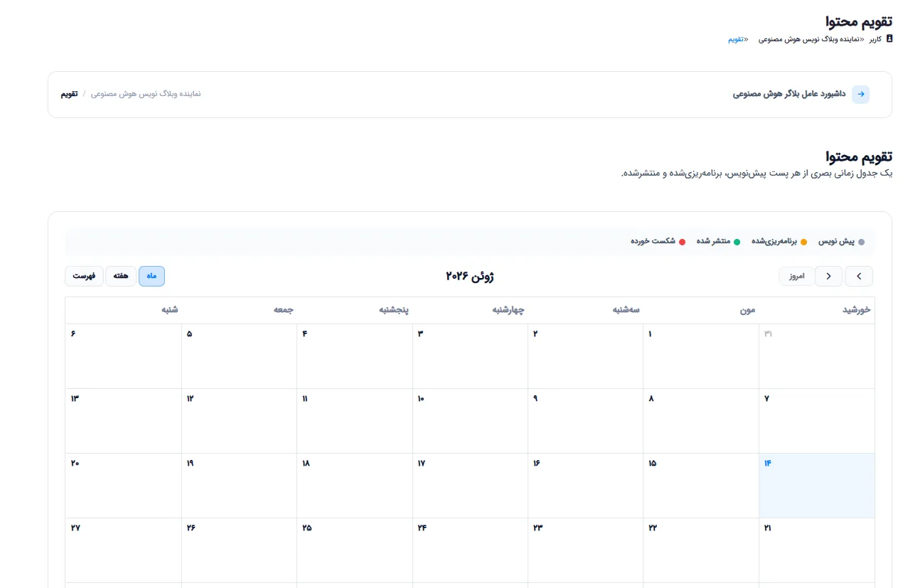Select day ۳ in the calendar
The width and height of the screenshot is (903, 588).
click(470, 356)
